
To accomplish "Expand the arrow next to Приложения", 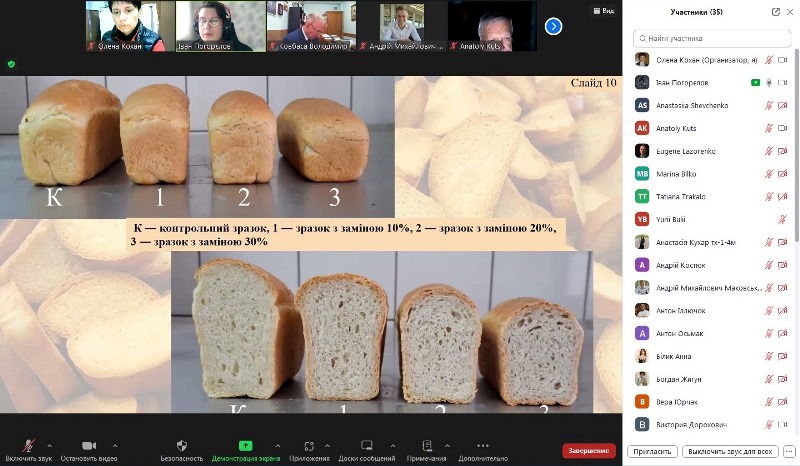I will pos(328,446).
